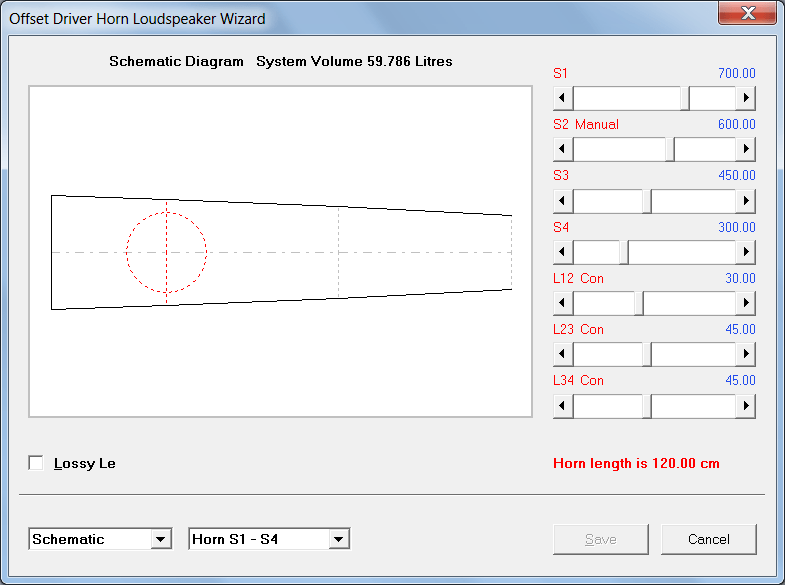The image size is (785, 585).
Task: Click the S2 value 600.00
Action: (736, 124)
